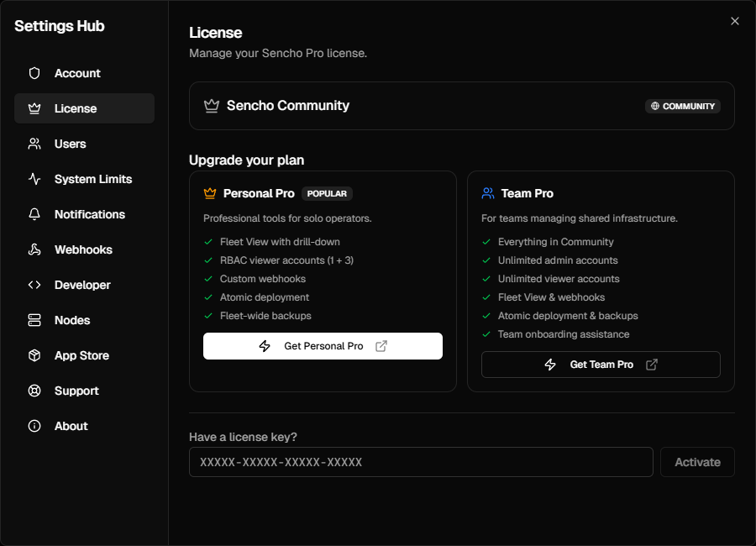Click "Fleet-wide backups" feature text
The width and height of the screenshot is (756, 546).
click(x=265, y=316)
